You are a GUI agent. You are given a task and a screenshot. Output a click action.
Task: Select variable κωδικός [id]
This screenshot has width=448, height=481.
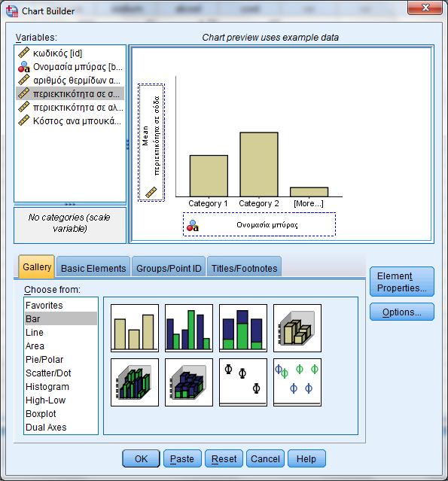click(70, 53)
